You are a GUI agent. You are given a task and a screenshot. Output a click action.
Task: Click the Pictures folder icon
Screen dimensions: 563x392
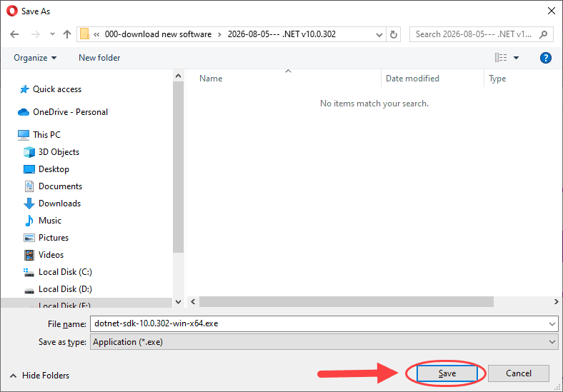point(29,238)
